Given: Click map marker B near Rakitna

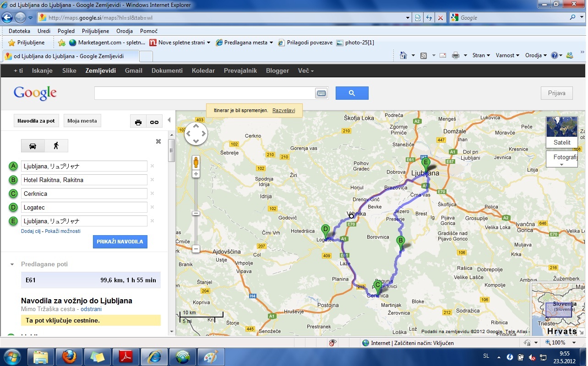Looking at the screenshot, I should click(401, 242).
